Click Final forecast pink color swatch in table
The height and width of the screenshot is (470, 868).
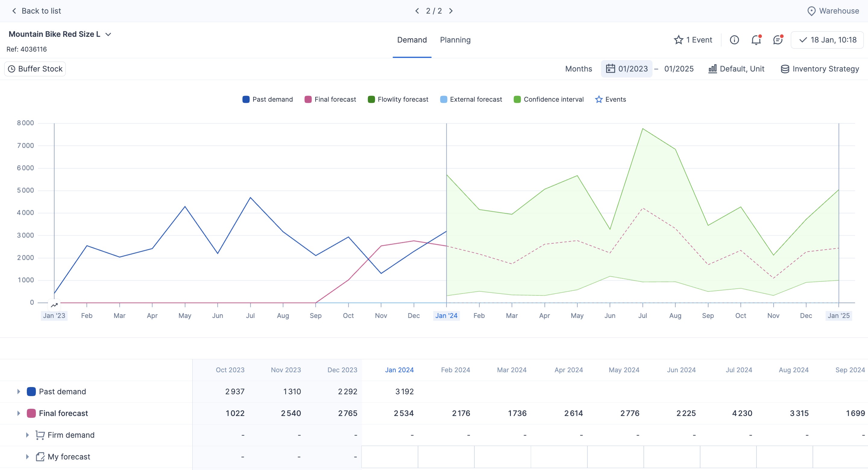pyautogui.click(x=31, y=413)
